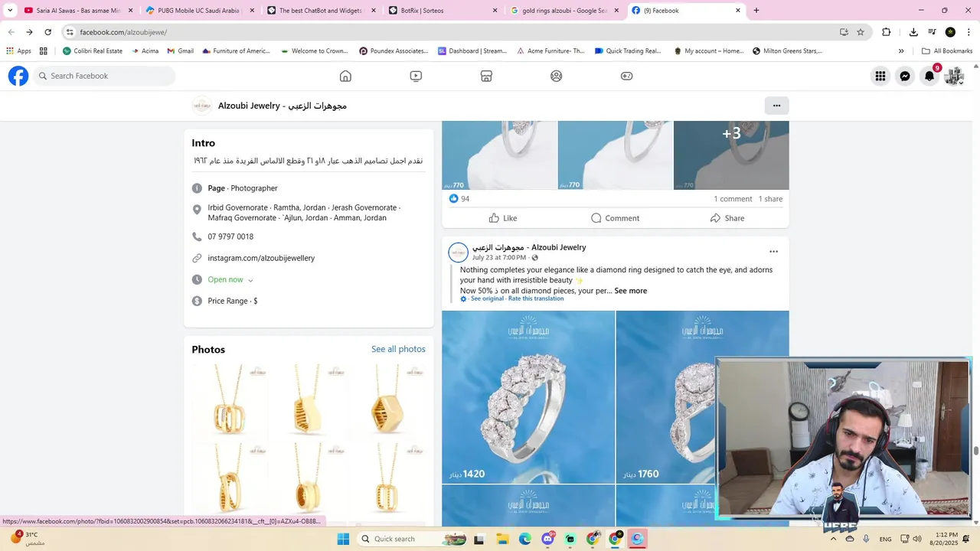Switch to the PUBG Mobile UC Saudi Arabia tab
This screenshot has height=551, width=980.
(x=199, y=11)
